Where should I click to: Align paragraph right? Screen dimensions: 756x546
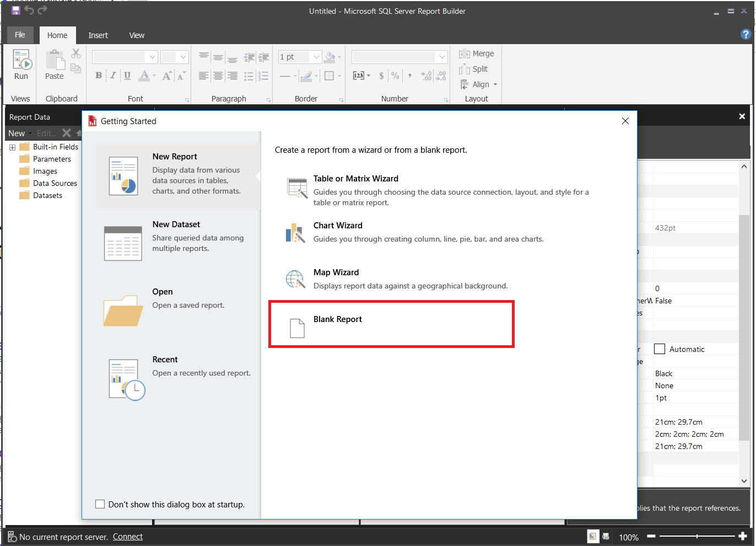tap(233, 76)
